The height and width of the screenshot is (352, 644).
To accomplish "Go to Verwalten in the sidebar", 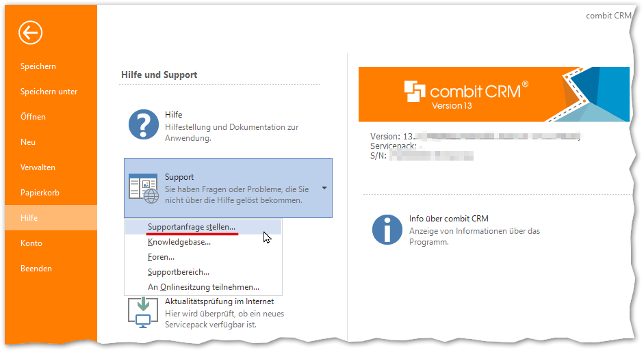I will tap(38, 167).
